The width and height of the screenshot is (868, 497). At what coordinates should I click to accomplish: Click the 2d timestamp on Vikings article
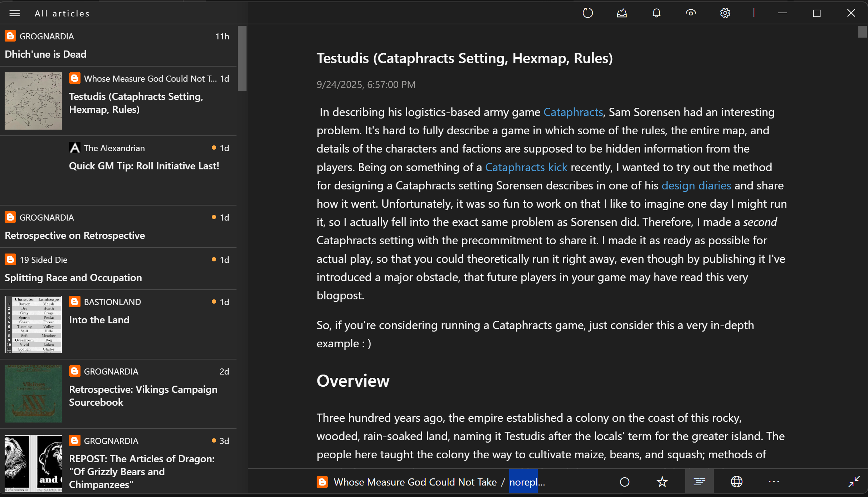pos(224,371)
